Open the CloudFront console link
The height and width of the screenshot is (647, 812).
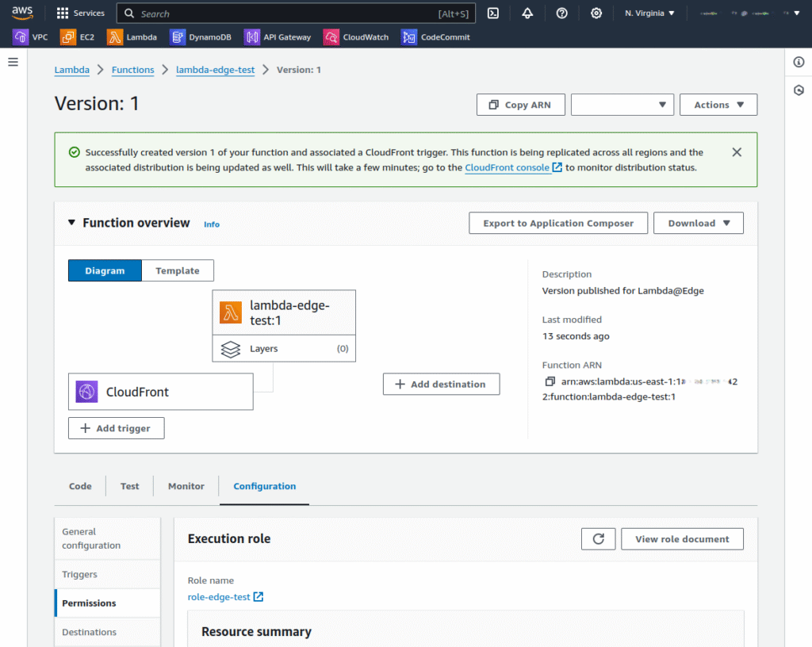513,168
